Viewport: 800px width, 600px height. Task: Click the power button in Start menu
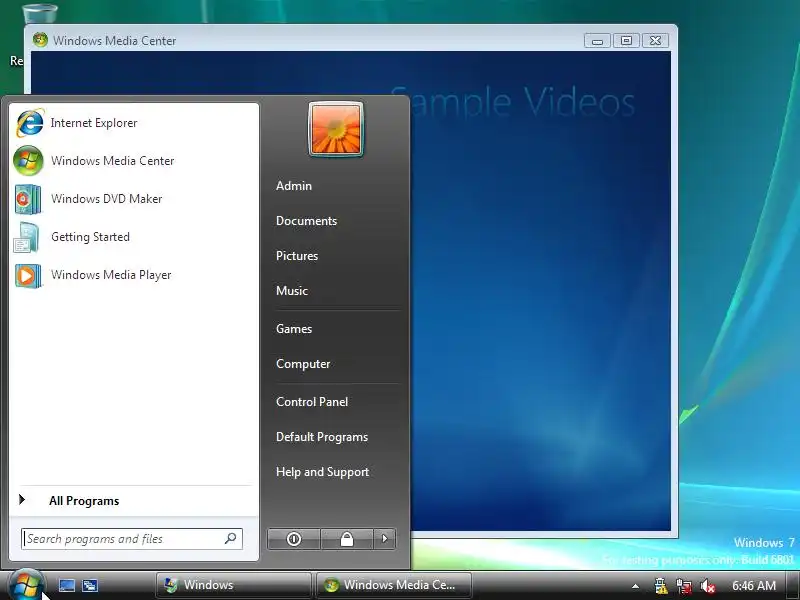click(294, 539)
